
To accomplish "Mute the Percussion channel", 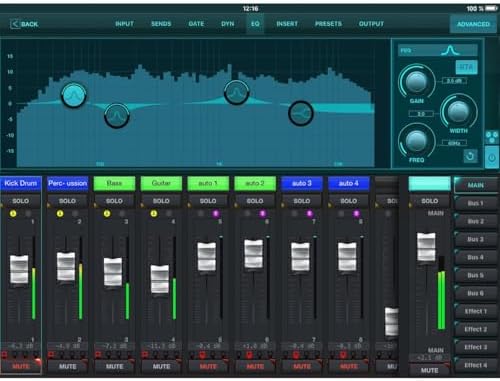I will coord(68,366).
